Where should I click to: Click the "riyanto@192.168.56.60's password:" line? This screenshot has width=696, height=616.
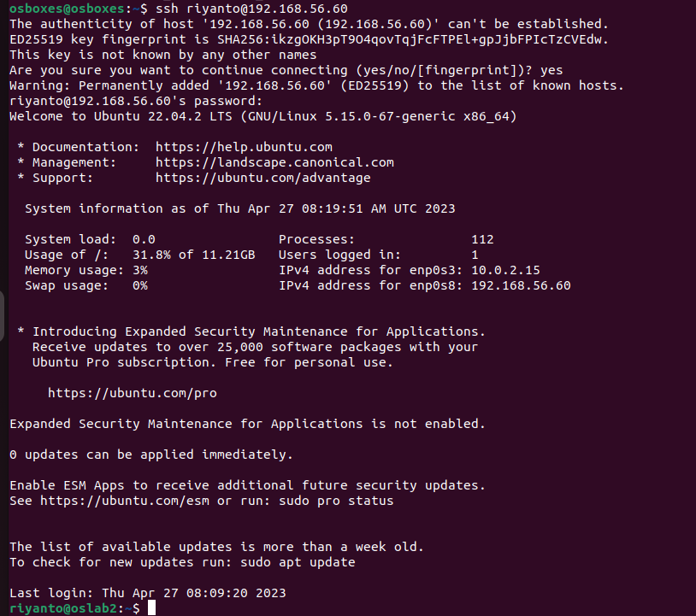tap(136, 101)
